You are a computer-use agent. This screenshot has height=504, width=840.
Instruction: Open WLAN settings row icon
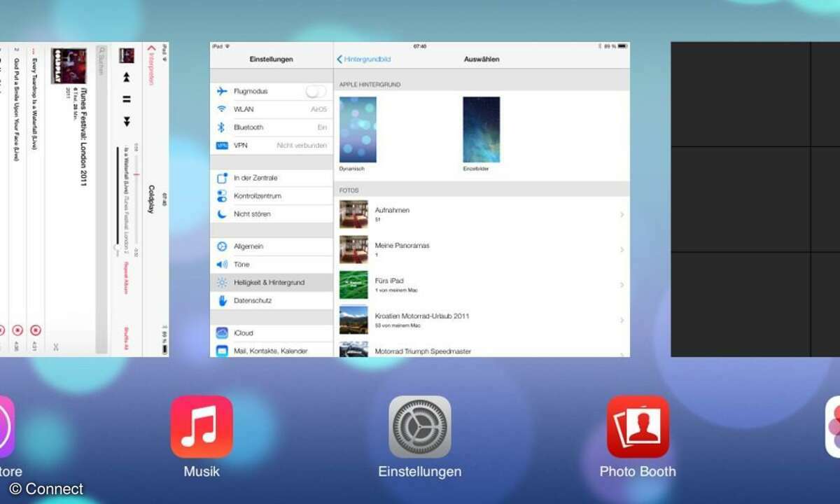tap(222, 109)
